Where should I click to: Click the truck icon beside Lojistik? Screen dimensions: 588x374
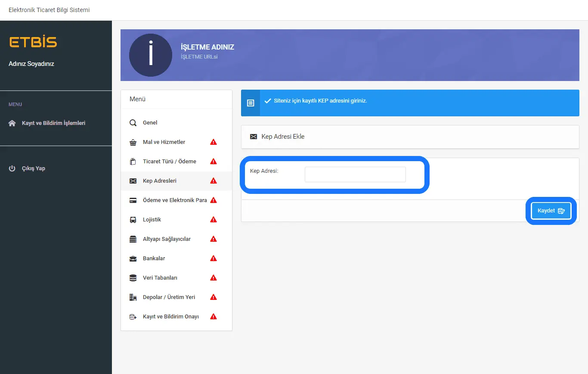pos(133,220)
